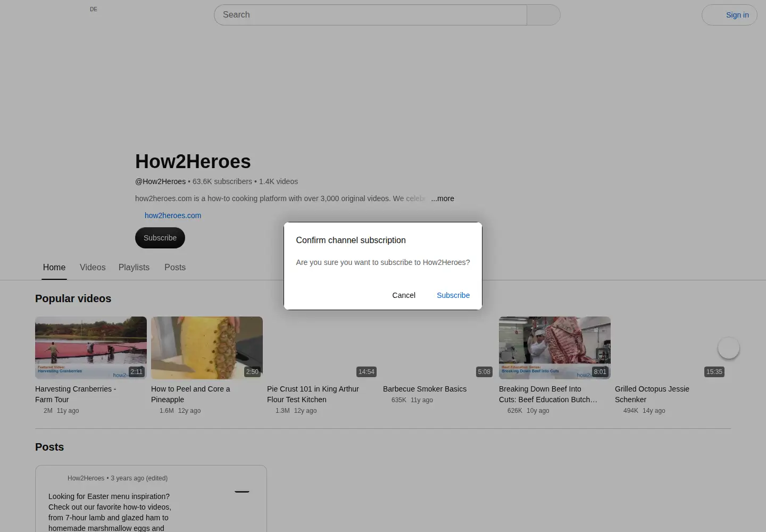The height and width of the screenshot is (532, 766).
Task: Focus the Search input field
Action: pyautogui.click(x=370, y=15)
